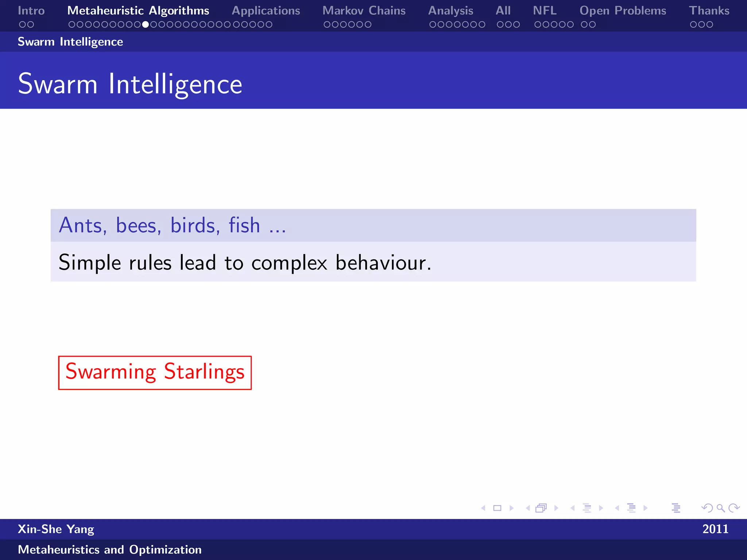Click author name Xin-She Yang in footer
The height and width of the screenshot is (560, 747).
pyautogui.click(x=56, y=529)
